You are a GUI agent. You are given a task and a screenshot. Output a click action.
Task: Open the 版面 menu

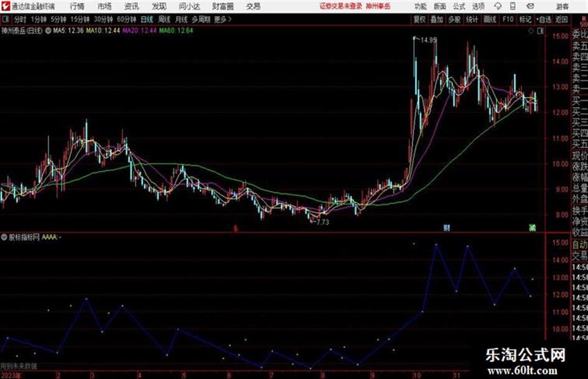[x=440, y=6]
